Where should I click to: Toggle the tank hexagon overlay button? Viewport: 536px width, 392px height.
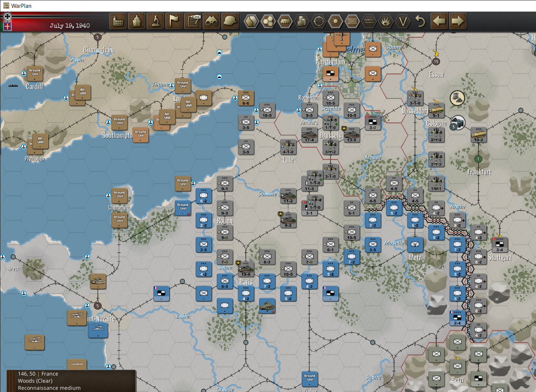[x=285, y=21]
